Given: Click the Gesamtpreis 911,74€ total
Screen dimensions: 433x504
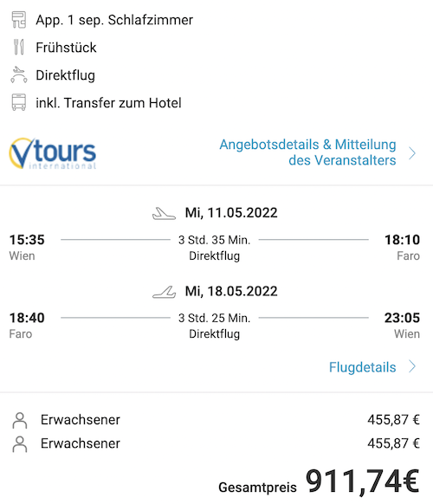Looking at the screenshot, I should click(319, 481).
